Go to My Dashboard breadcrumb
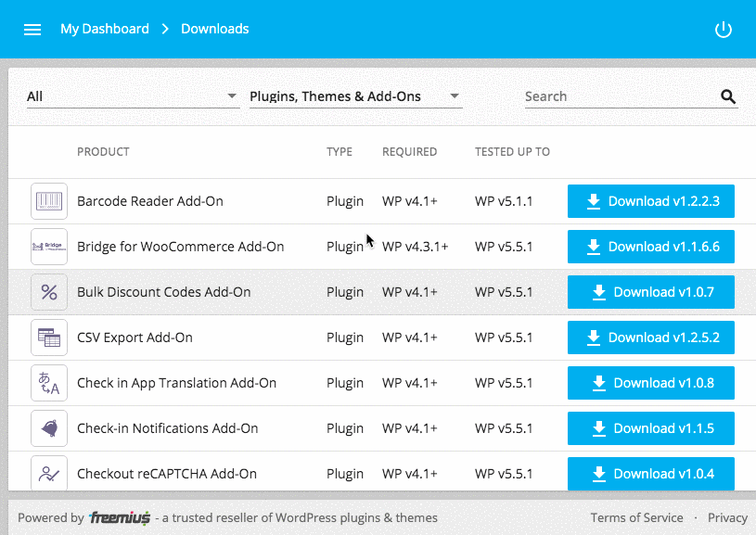 105,29
